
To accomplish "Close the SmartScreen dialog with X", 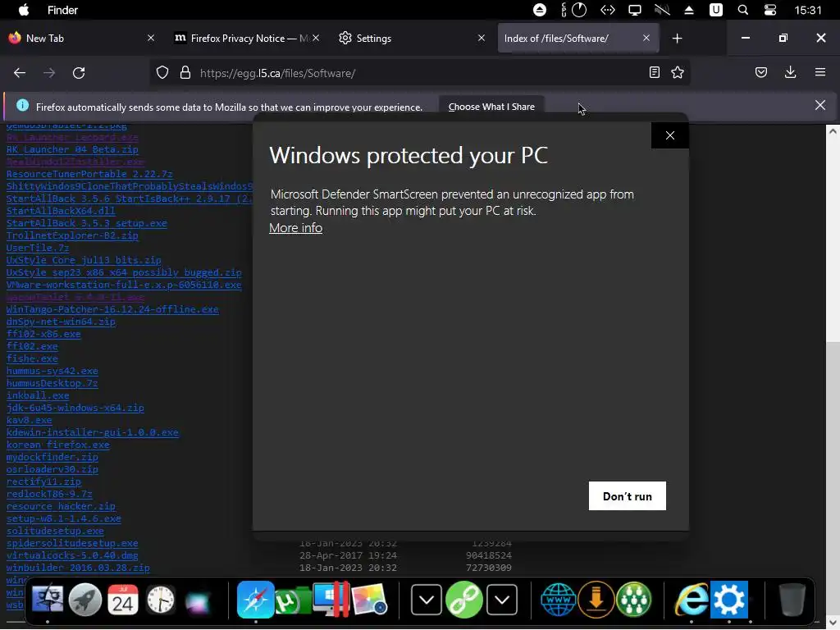I will tap(669, 135).
